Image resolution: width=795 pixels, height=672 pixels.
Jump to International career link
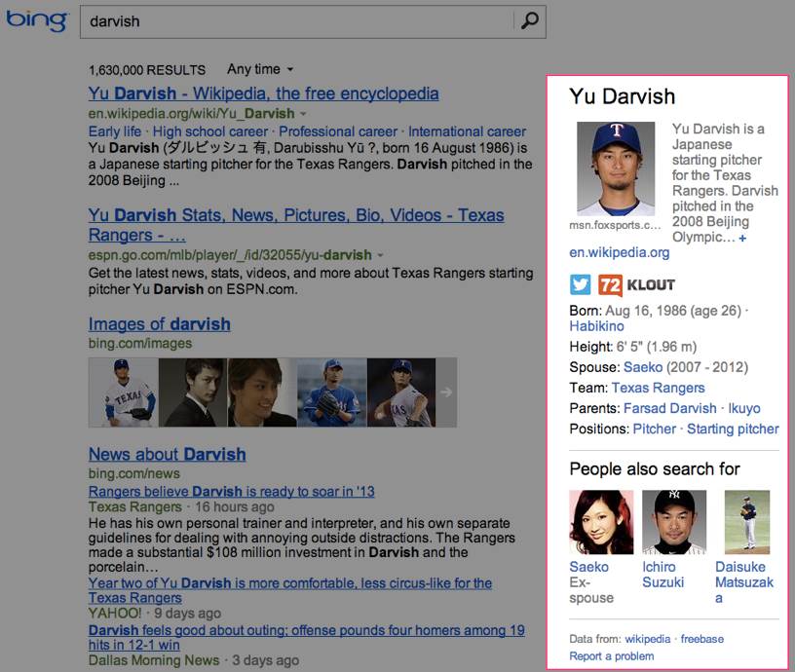467,131
